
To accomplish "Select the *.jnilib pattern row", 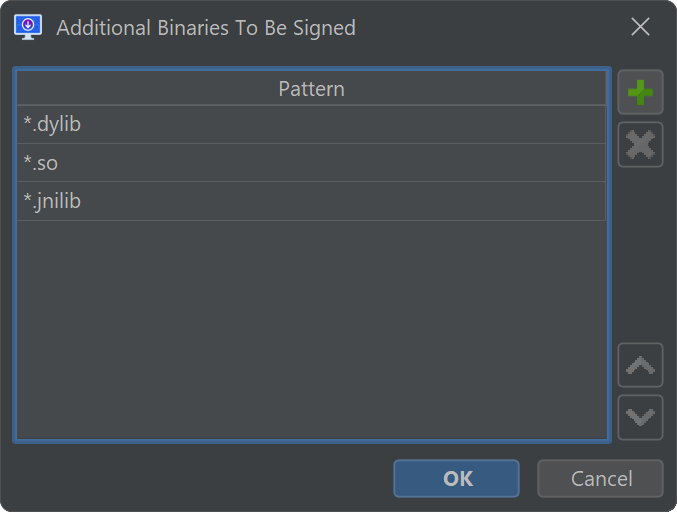I will pyautogui.click(x=311, y=201).
